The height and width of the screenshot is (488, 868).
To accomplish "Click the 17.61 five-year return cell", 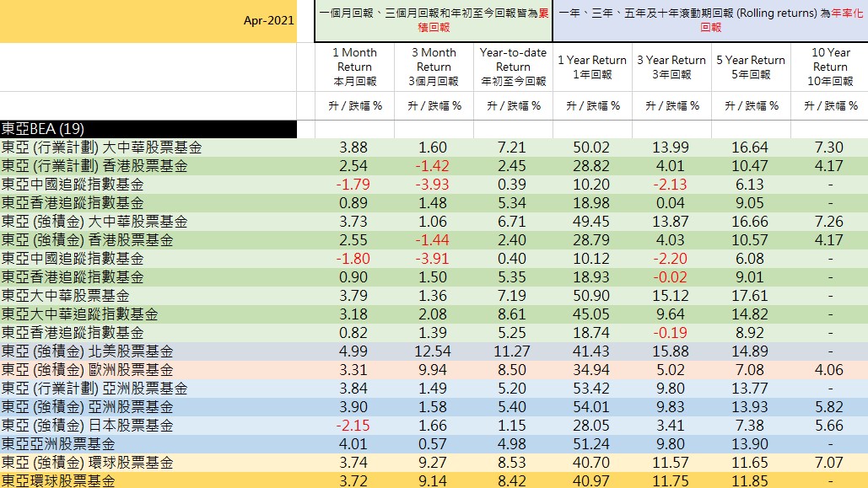I will point(750,296).
